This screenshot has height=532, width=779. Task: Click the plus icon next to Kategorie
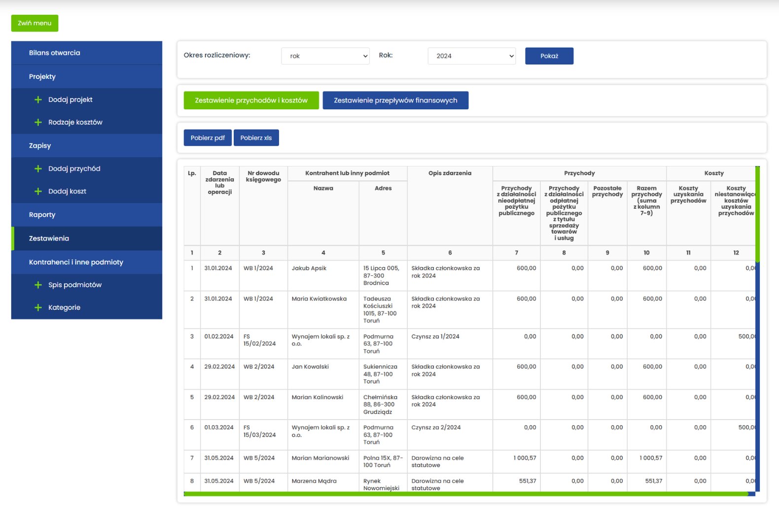point(38,307)
